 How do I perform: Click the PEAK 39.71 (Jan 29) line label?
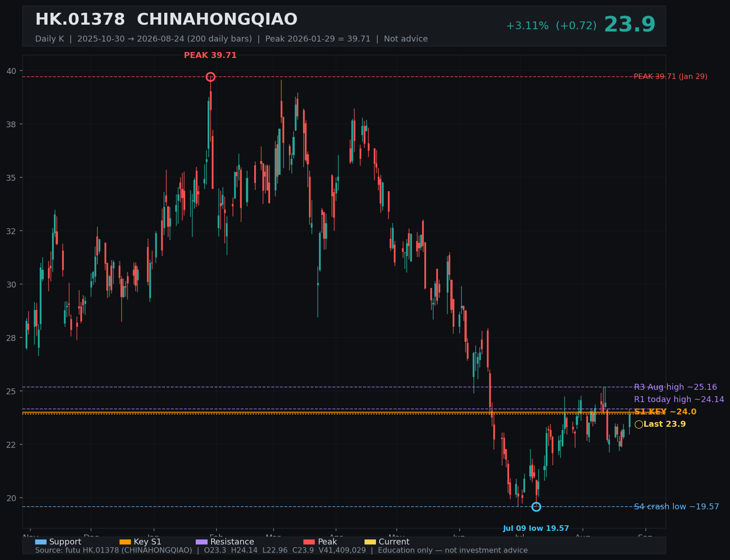[670, 77]
